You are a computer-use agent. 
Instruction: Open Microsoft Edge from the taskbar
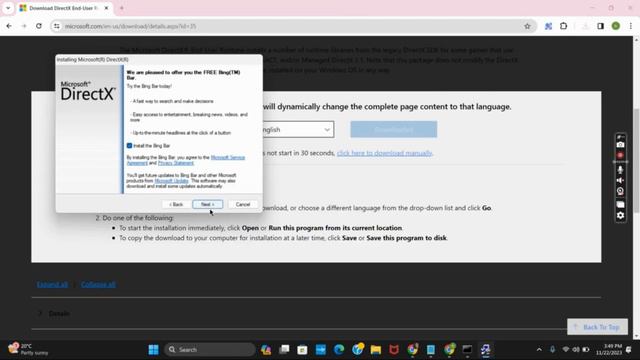[339, 350]
